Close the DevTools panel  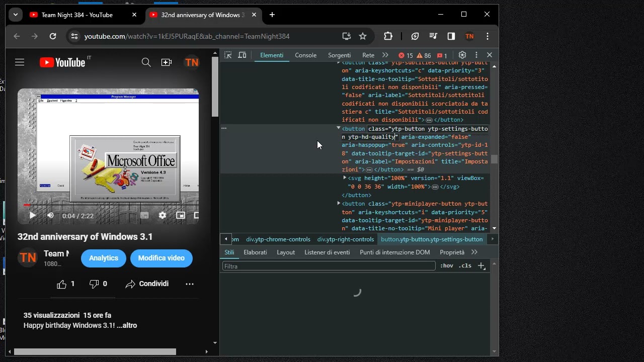tap(490, 55)
